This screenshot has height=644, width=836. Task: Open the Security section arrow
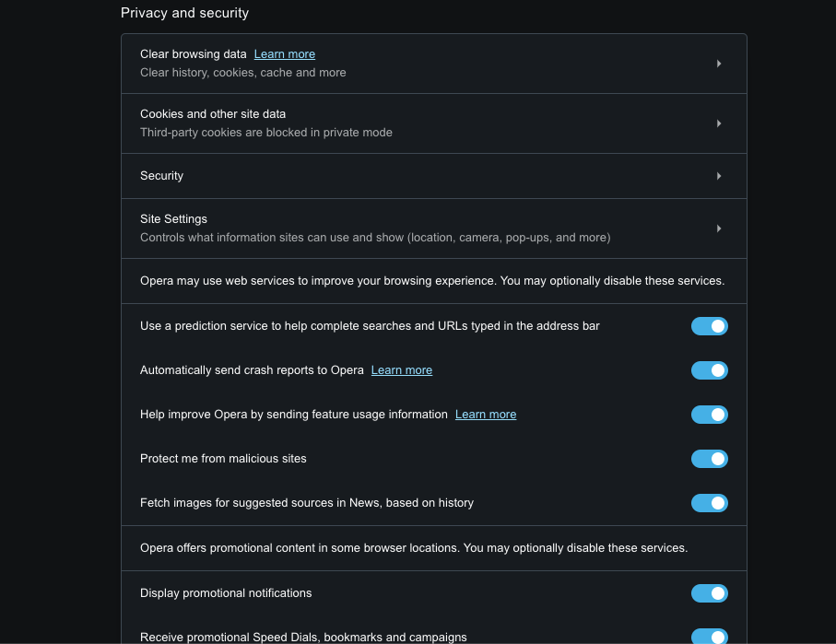719,176
